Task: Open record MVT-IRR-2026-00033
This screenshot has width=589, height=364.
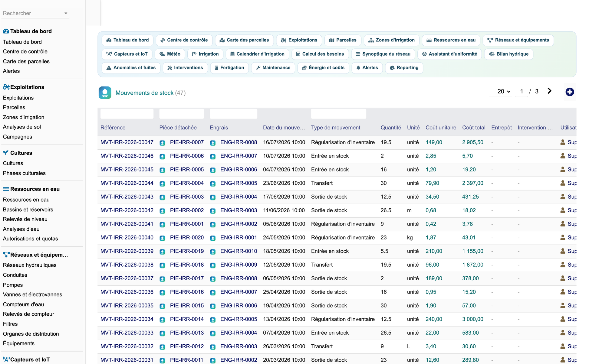Action: coord(127,333)
